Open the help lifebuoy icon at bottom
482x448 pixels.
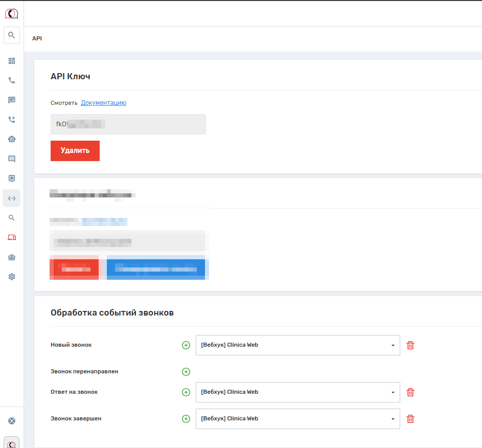click(12, 421)
